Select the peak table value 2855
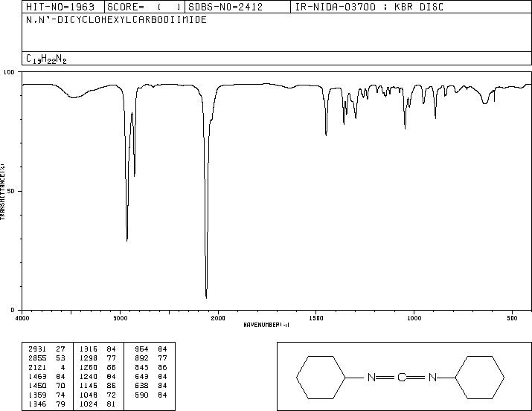The height and width of the screenshot is (411, 532). (x=37, y=358)
